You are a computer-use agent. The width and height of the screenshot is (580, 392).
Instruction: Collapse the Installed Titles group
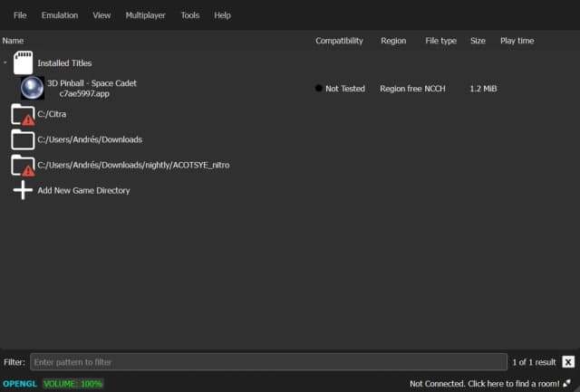pos(5,62)
